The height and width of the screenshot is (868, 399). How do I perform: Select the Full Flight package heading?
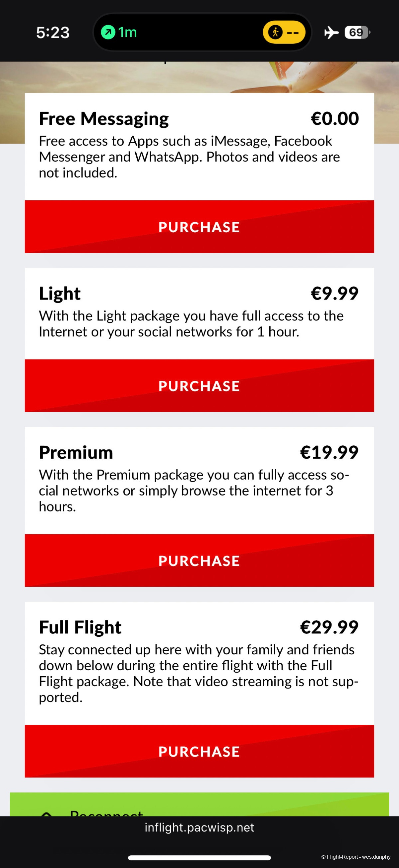pyautogui.click(x=80, y=627)
